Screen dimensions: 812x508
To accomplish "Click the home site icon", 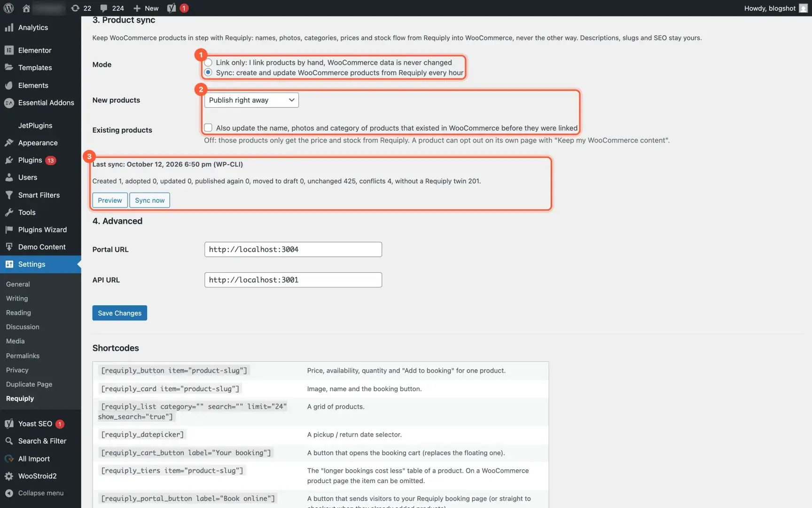I will coord(26,8).
